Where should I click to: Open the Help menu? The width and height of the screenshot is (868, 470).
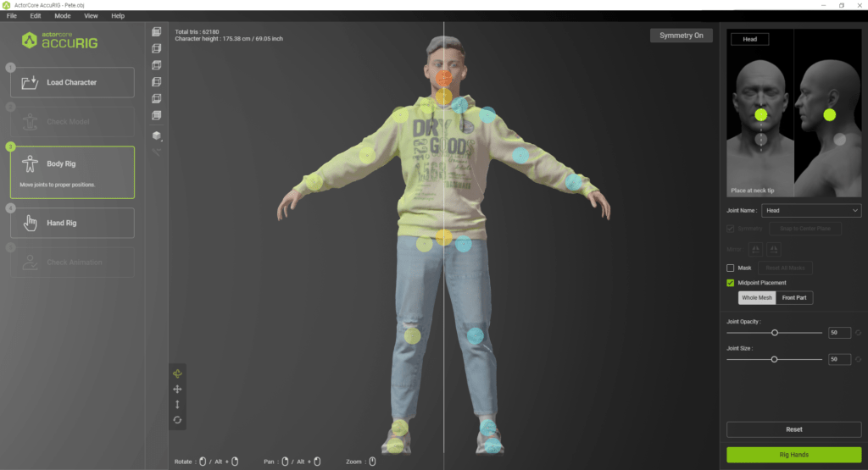pyautogui.click(x=118, y=15)
